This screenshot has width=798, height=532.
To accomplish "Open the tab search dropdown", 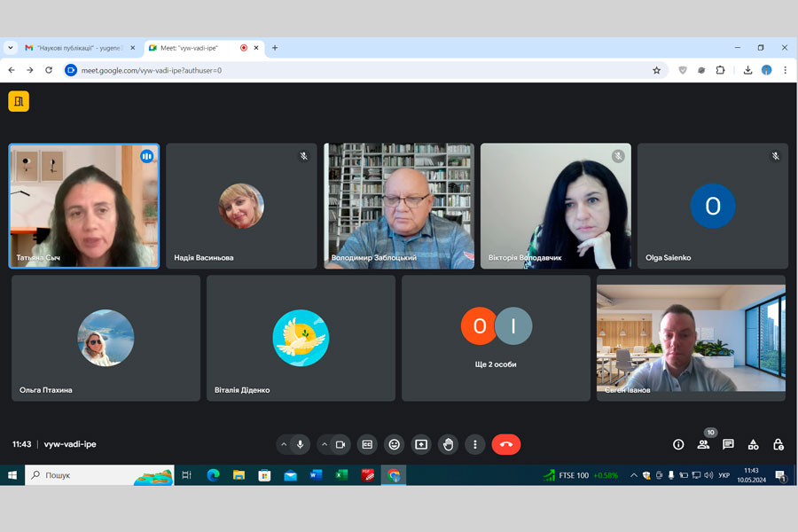I will pyautogui.click(x=10, y=48).
